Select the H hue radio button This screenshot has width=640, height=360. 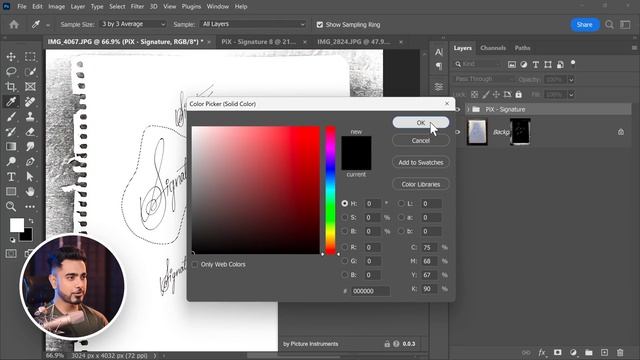(345, 203)
